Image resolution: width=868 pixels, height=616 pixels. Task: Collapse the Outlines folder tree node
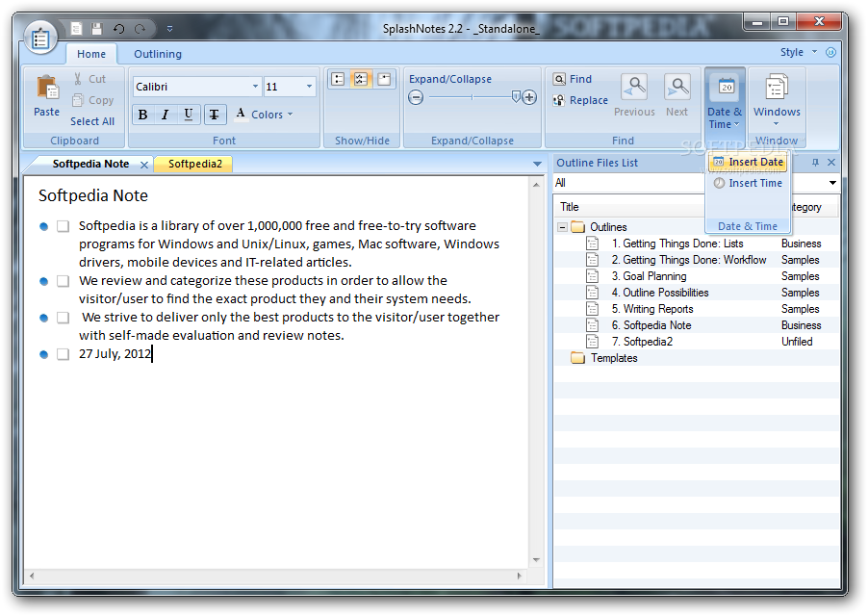pos(562,227)
